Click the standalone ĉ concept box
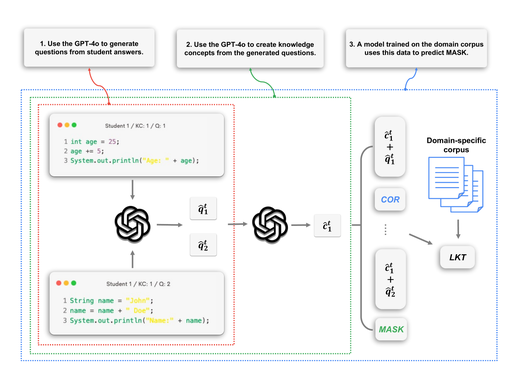 coord(327,226)
